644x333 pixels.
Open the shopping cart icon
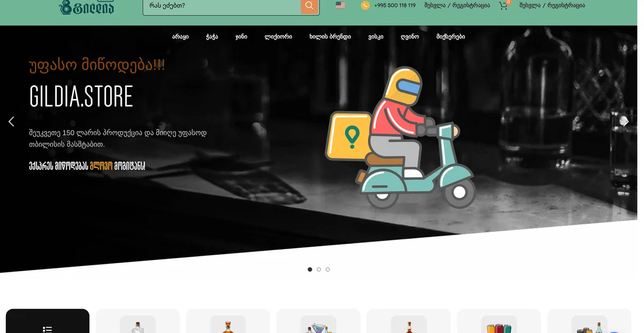[x=503, y=5]
